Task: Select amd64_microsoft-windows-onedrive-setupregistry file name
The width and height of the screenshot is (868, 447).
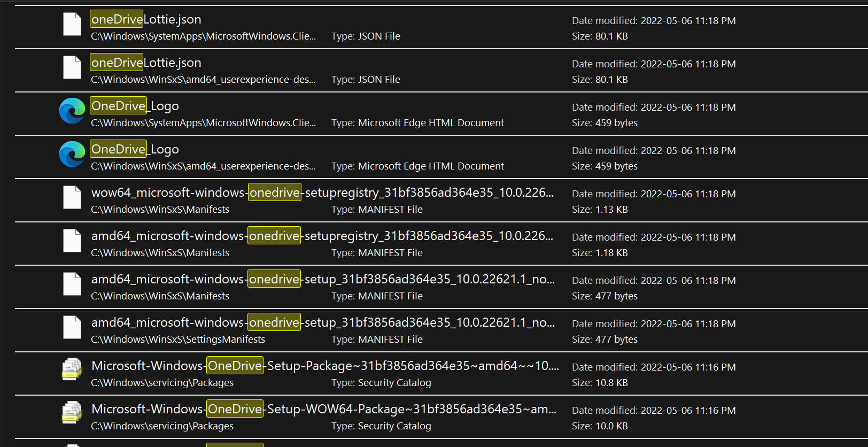Action: [x=322, y=236]
